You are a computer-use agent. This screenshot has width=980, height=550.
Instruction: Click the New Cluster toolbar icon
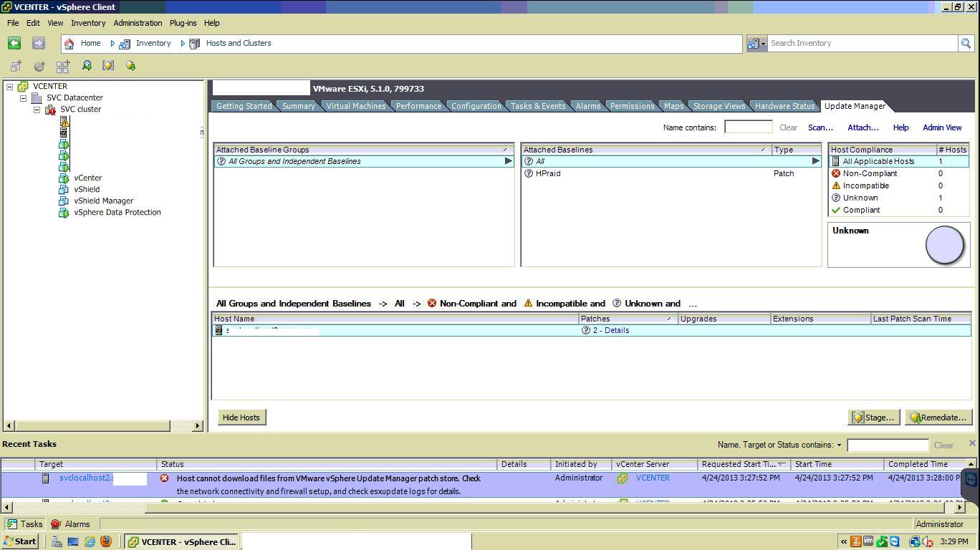(x=63, y=66)
